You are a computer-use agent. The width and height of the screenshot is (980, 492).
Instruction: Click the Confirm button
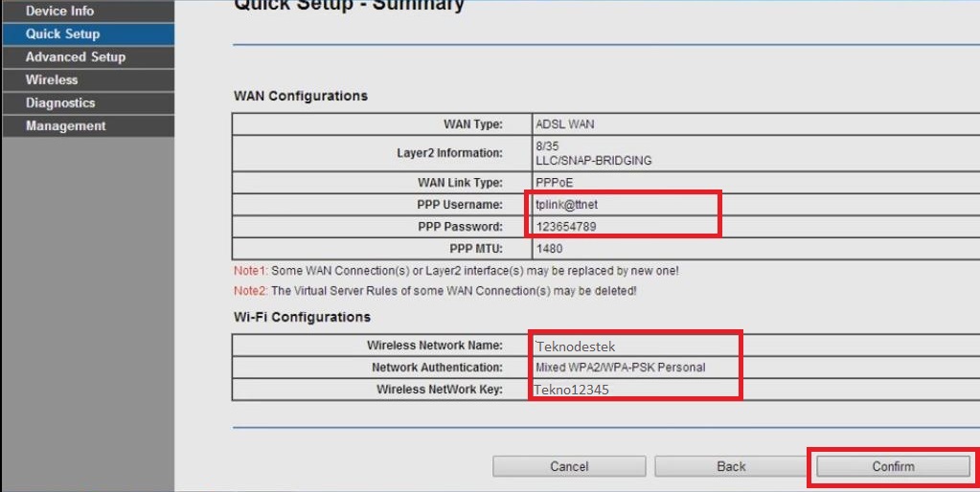click(893, 466)
